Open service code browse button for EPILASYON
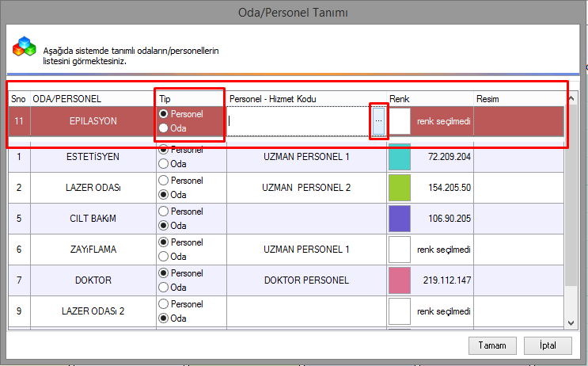 379,120
